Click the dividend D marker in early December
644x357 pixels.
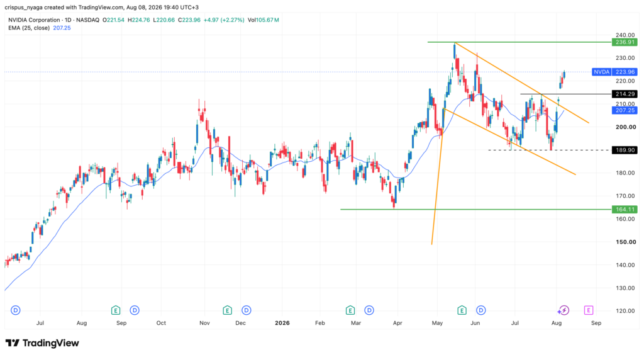246,310
